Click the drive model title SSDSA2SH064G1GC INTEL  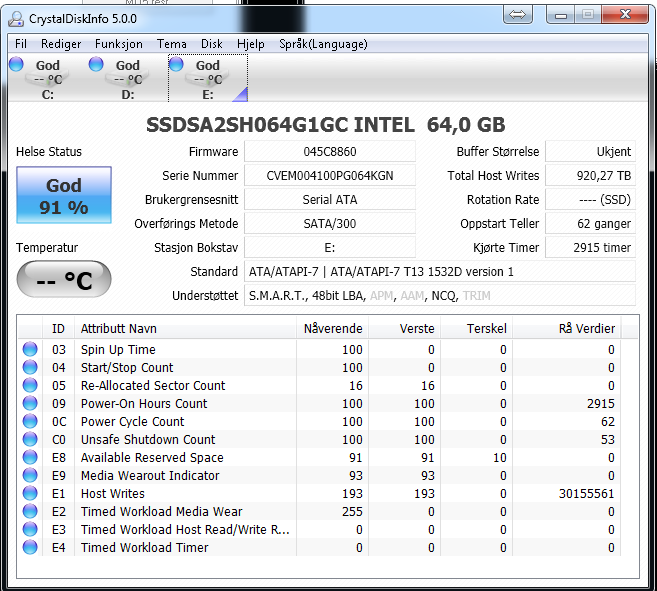click(x=280, y=125)
